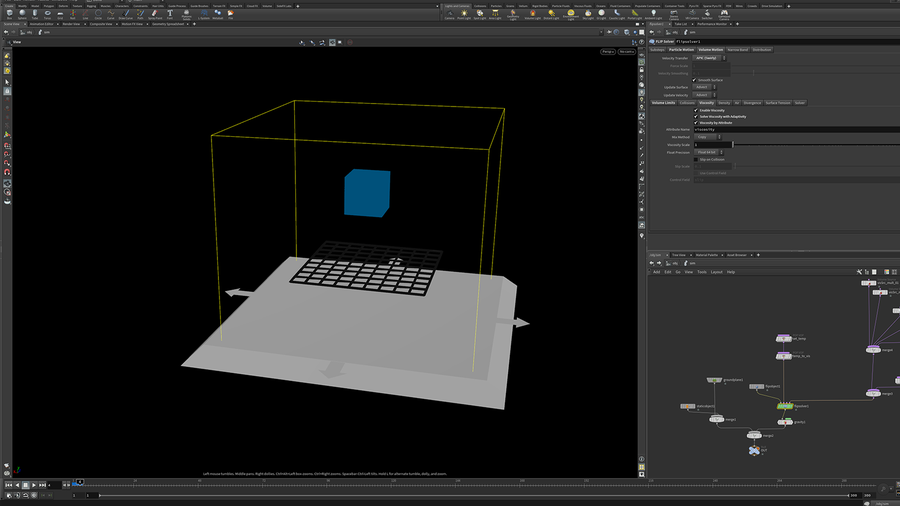Select the groundplane1 node in network

(x=715, y=380)
